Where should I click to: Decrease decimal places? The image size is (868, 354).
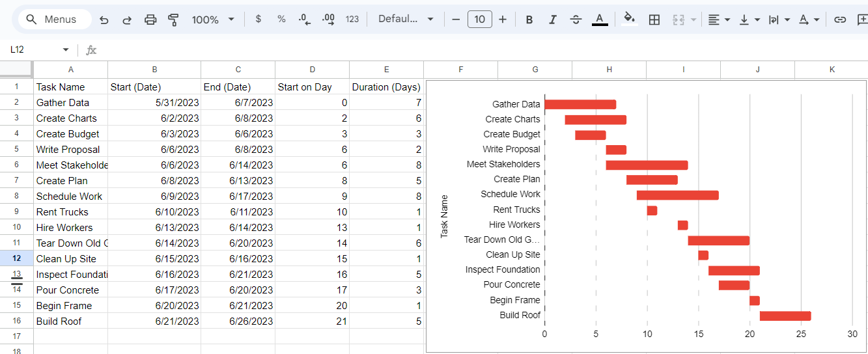[x=305, y=20]
